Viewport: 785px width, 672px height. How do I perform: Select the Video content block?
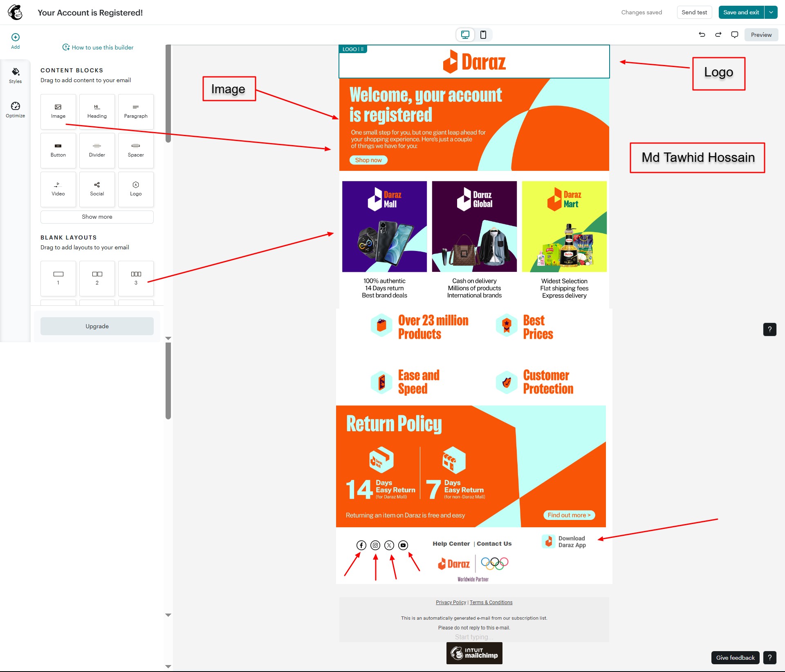click(x=58, y=189)
